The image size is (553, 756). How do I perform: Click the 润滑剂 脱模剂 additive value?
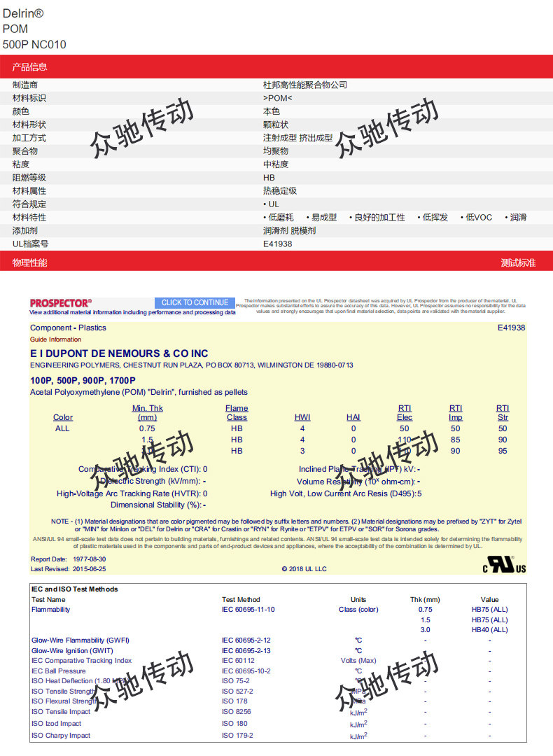[x=289, y=231]
